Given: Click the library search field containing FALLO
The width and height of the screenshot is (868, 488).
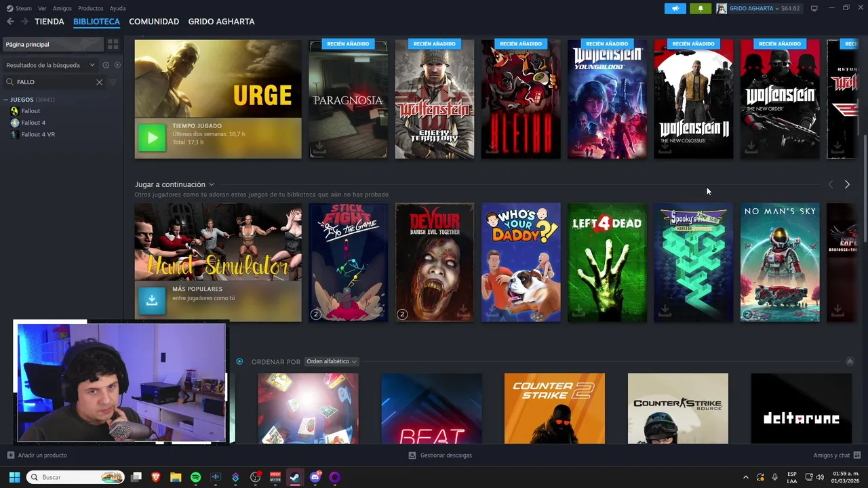Looking at the screenshot, I should point(54,82).
